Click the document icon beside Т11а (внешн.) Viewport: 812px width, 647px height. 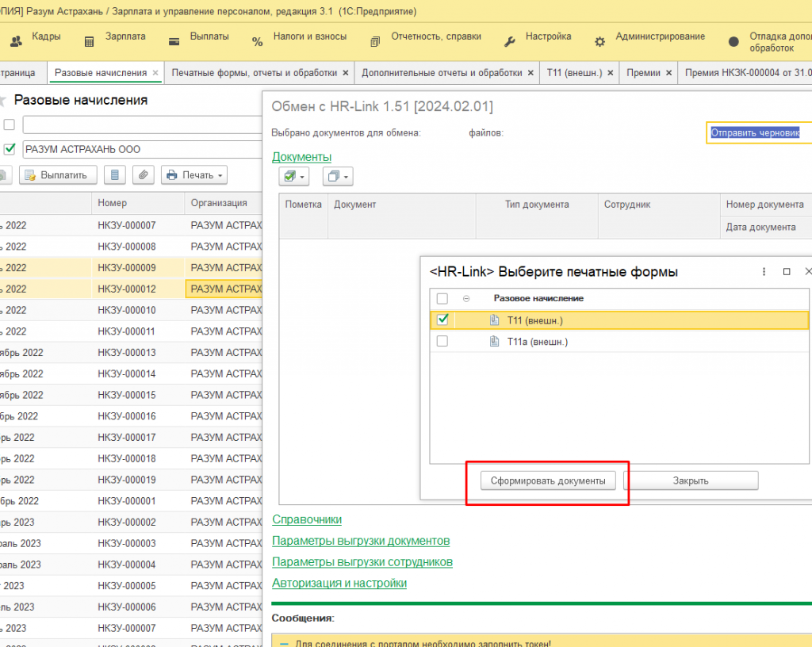494,342
